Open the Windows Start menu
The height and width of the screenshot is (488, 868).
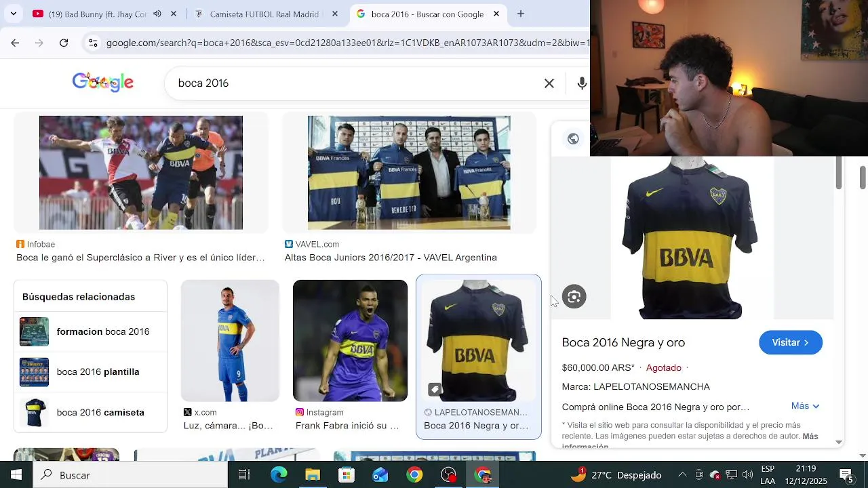(x=16, y=475)
